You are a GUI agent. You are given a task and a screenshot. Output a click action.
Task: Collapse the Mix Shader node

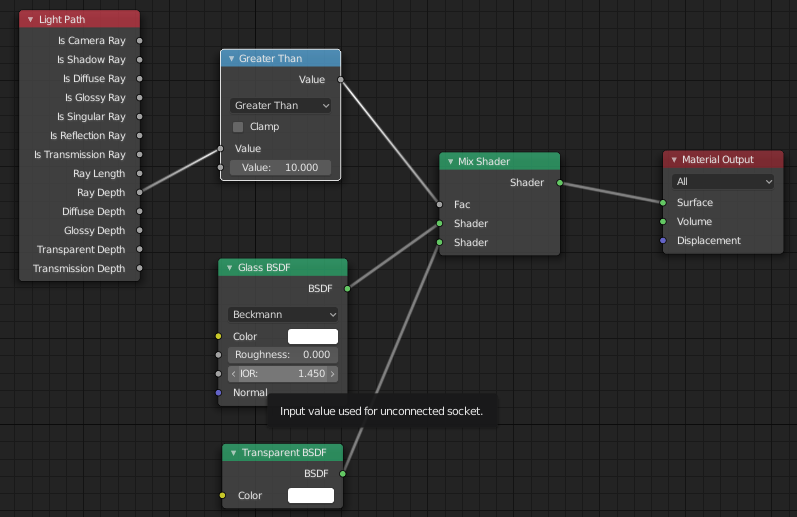pos(450,161)
